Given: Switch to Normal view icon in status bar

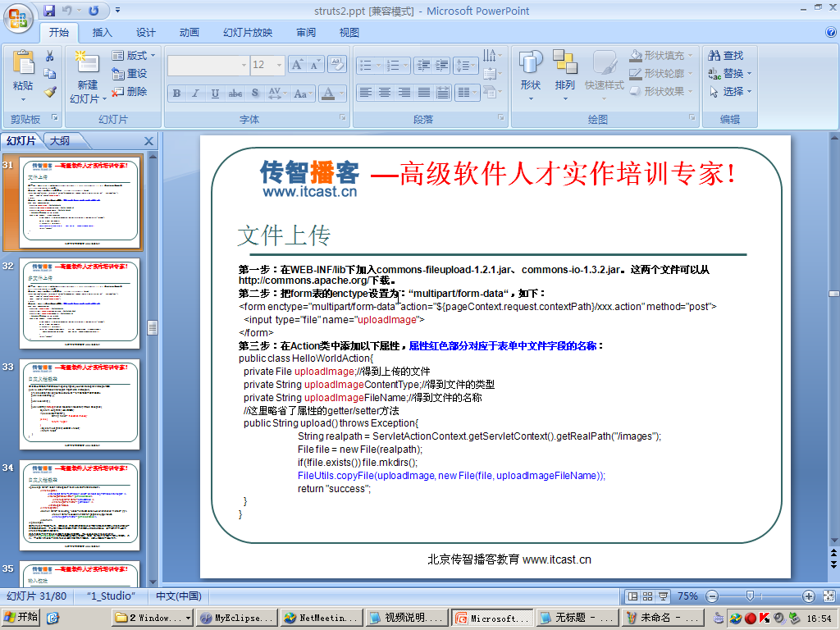Looking at the screenshot, I should (632, 596).
